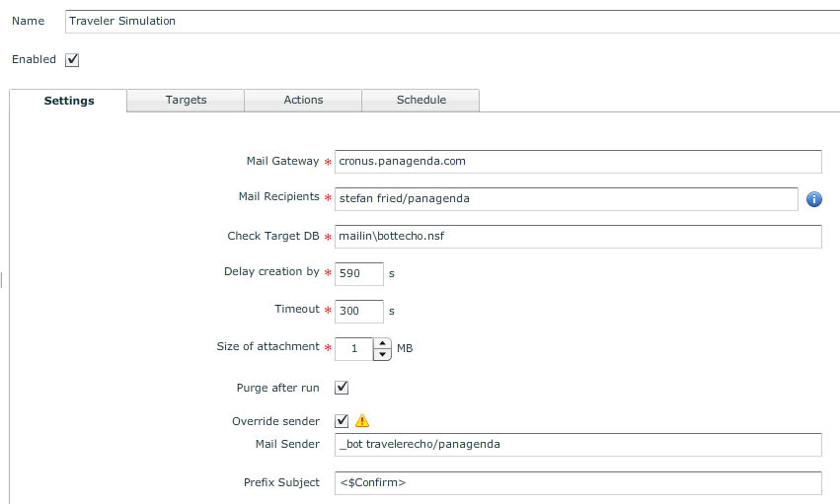840x504 pixels.
Task: Click the Size of attachment number box
Action: [353, 349]
